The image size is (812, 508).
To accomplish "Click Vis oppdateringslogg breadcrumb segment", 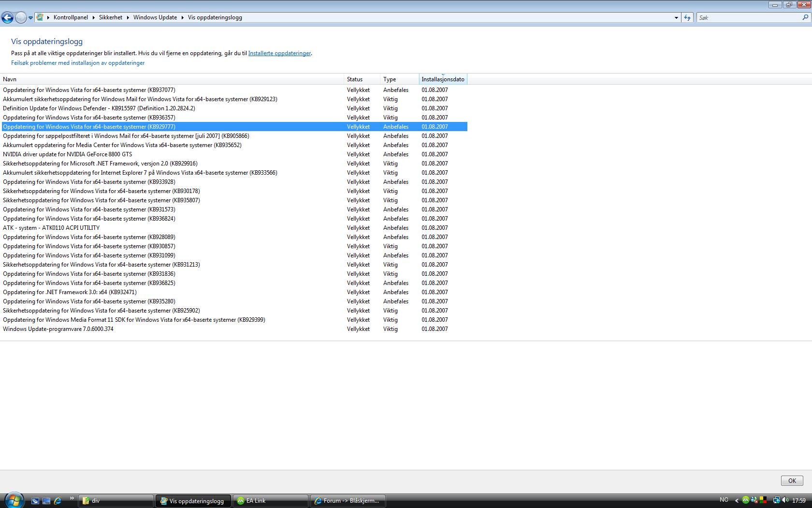I will [x=215, y=17].
